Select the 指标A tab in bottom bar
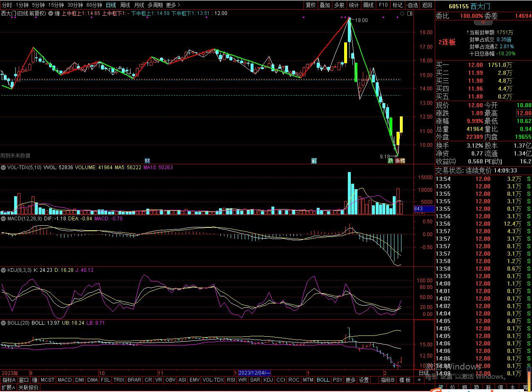The image size is (532, 392). click(9, 380)
